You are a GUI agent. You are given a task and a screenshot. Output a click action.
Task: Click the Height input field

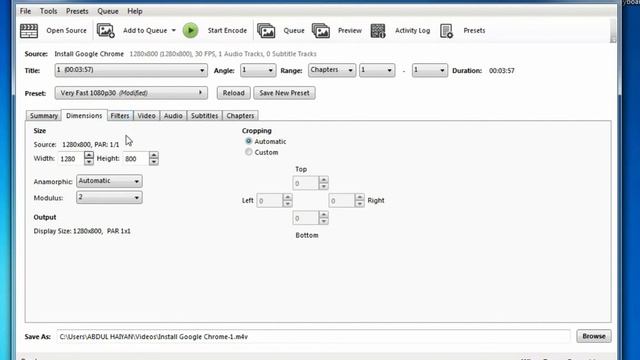[136, 159]
